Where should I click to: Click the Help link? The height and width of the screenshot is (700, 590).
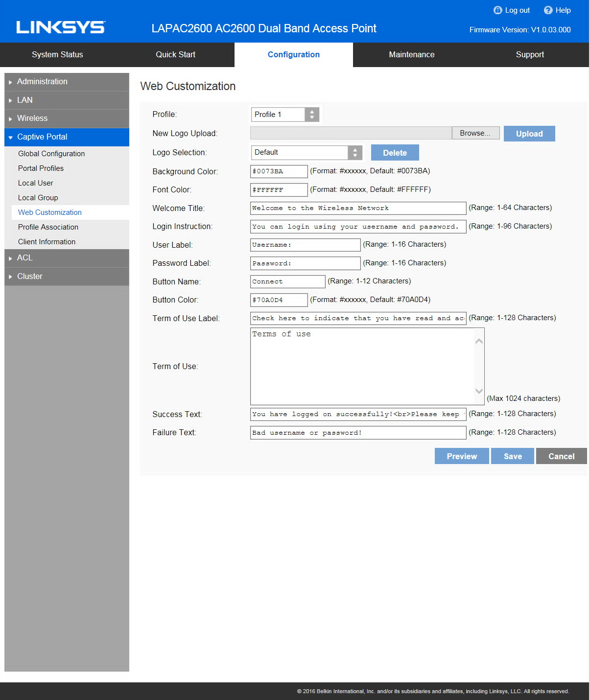pyautogui.click(x=563, y=10)
